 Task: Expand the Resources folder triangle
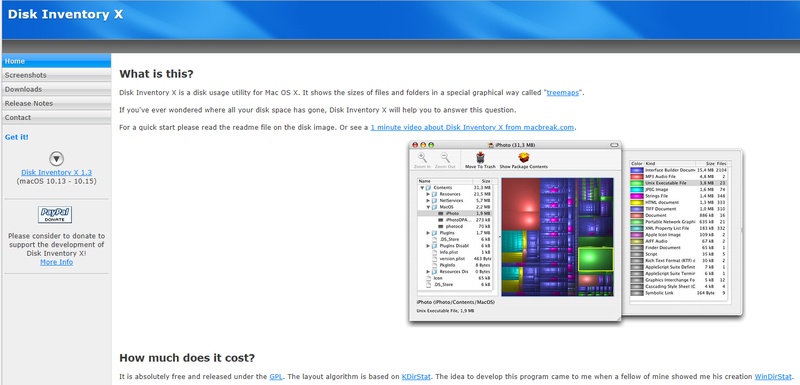click(428, 194)
